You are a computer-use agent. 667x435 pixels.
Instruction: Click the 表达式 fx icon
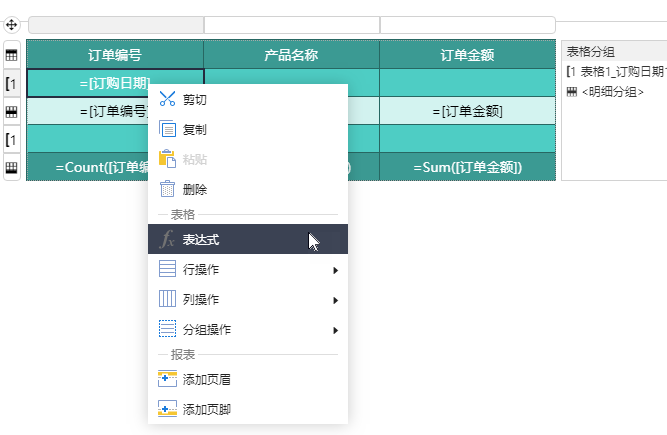(x=167, y=239)
